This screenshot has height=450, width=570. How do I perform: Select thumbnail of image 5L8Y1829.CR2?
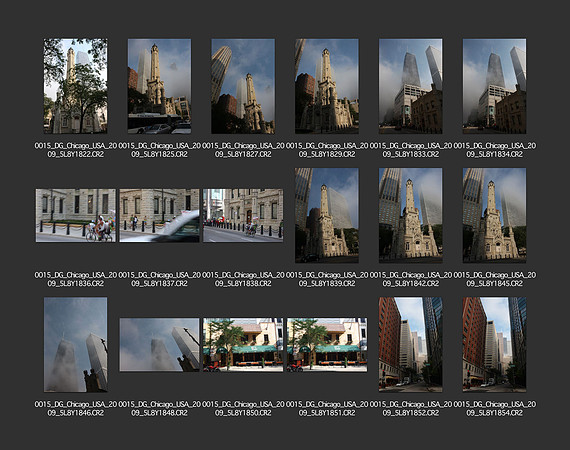tap(327, 86)
